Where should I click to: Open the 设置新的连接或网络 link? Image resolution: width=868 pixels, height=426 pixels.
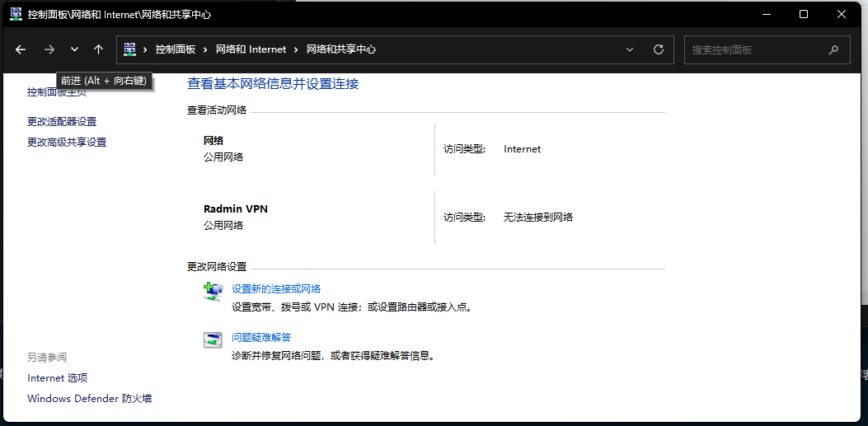(x=276, y=288)
